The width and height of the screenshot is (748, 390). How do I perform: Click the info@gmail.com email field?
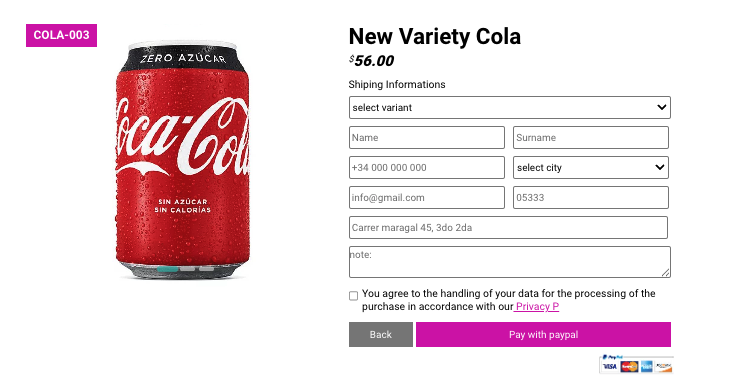(x=426, y=197)
